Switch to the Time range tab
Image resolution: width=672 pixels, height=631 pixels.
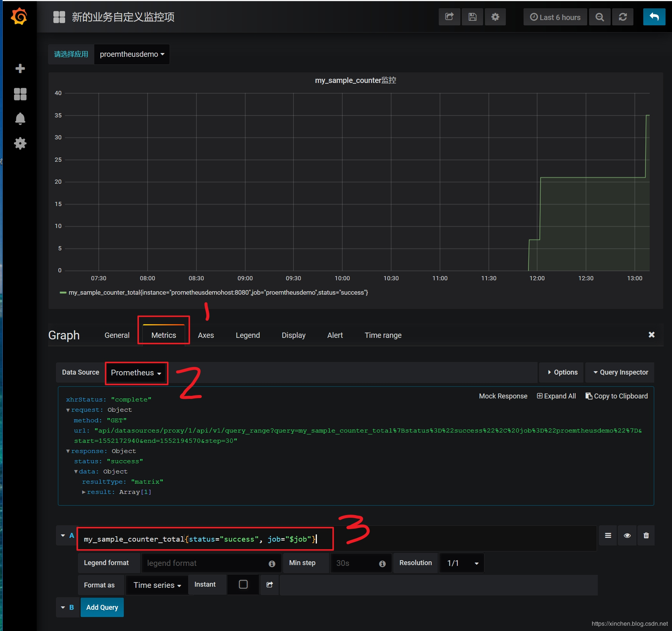[x=383, y=336]
